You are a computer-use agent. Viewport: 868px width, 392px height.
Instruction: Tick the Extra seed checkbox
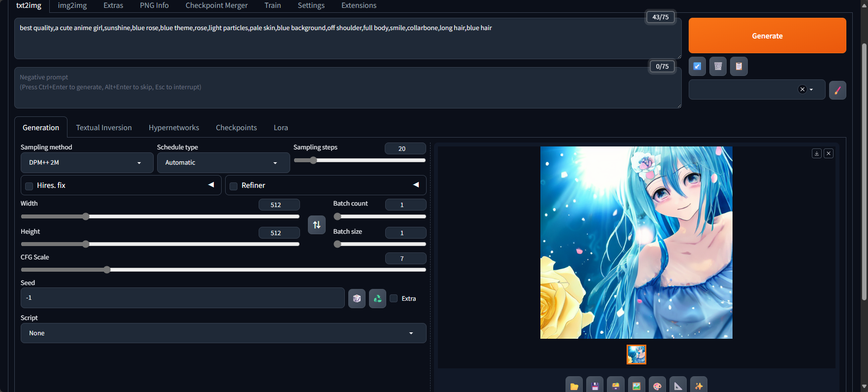pos(394,298)
